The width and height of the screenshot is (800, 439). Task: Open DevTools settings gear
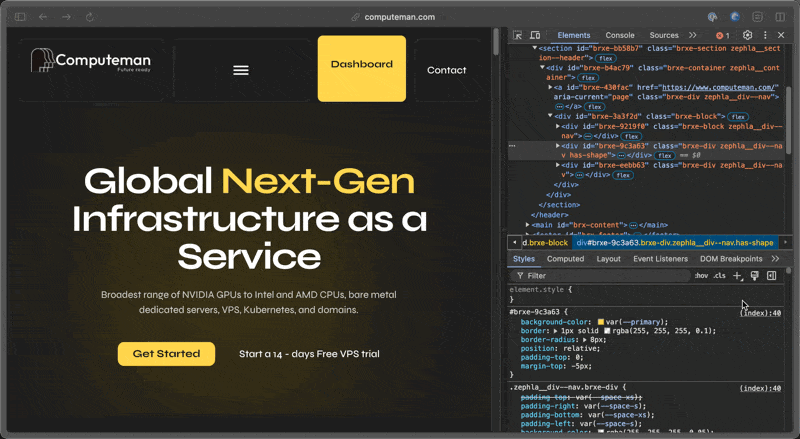pos(747,35)
